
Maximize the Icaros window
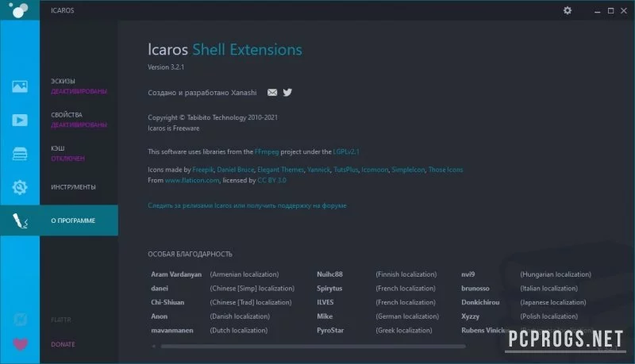coord(610,11)
